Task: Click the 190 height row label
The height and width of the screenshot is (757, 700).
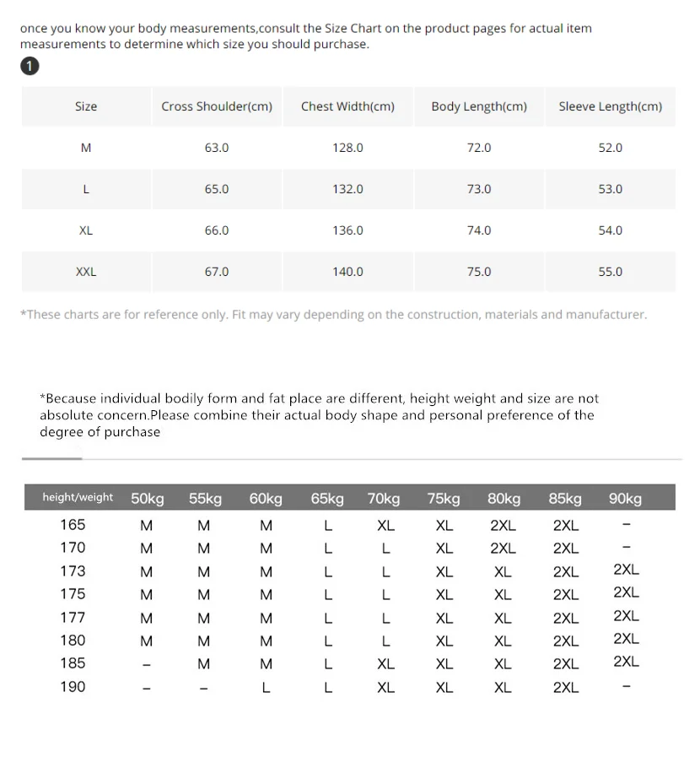Action: [x=73, y=686]
